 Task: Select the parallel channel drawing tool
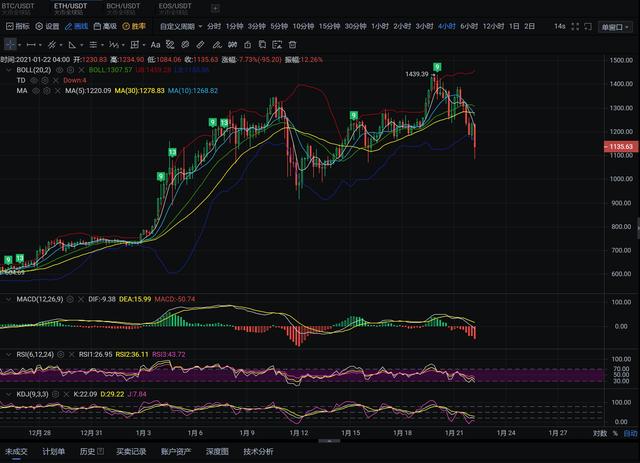(x=52, y=45)
